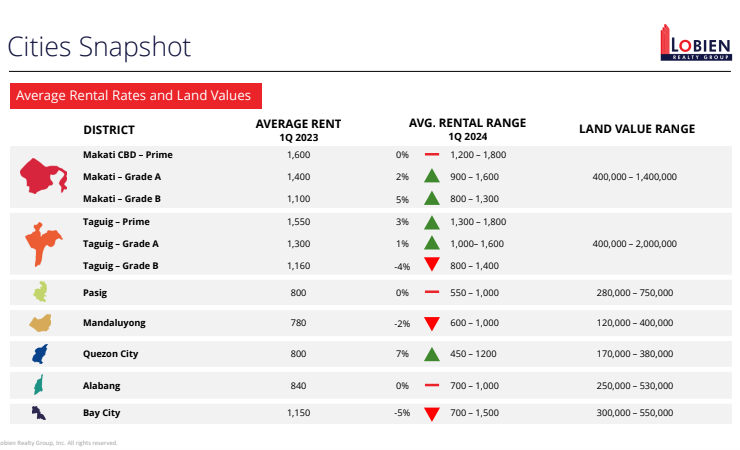
Task: Click the green up arrow for Makati Grade A
Action: 431,177
